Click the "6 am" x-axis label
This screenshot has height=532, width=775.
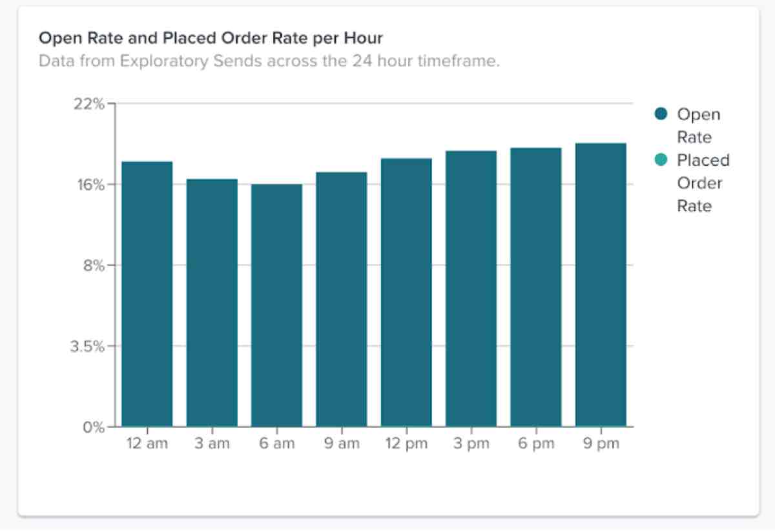(276, 444)
